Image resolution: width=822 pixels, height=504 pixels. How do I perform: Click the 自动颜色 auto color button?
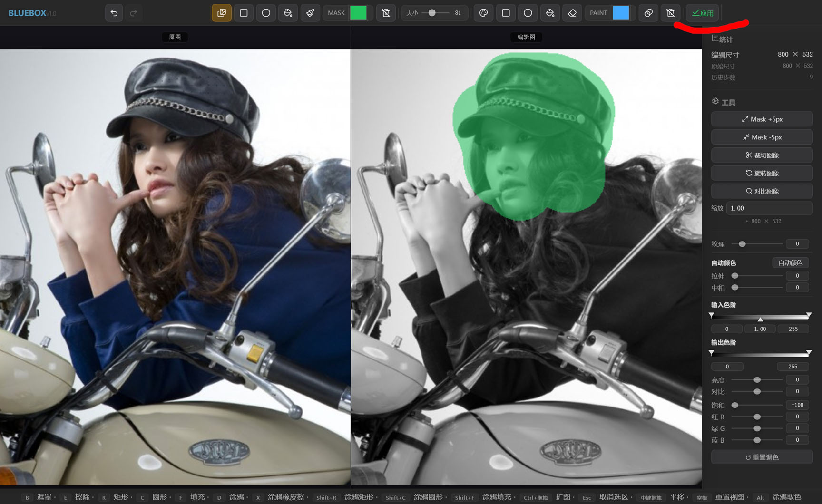[790, 262]
